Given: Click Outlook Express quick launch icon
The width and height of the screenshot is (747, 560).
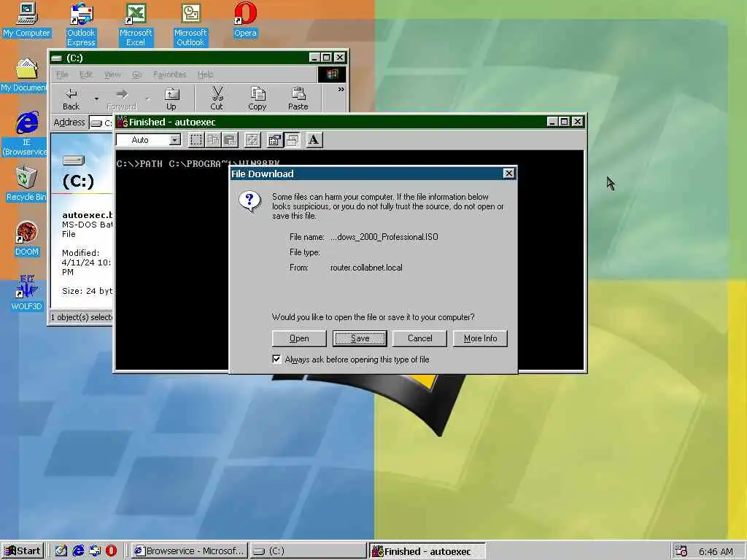Looking at the screenshot, I should [x=95, y=551].
